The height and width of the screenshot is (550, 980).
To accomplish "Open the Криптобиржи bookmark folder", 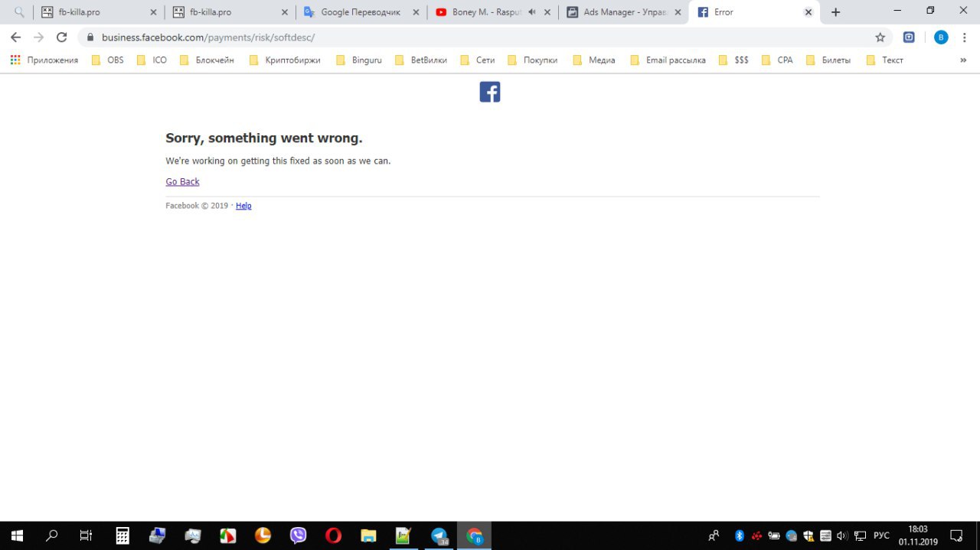I will [285, 60].
